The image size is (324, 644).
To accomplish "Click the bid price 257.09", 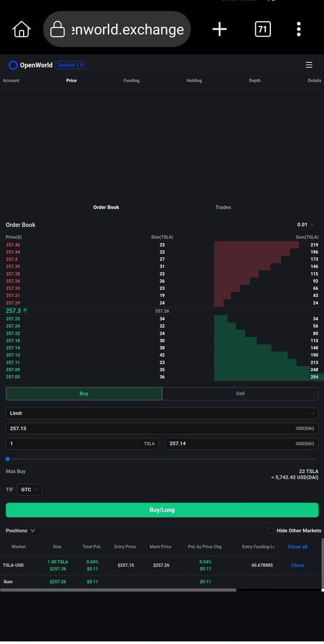I will point(13,370).
